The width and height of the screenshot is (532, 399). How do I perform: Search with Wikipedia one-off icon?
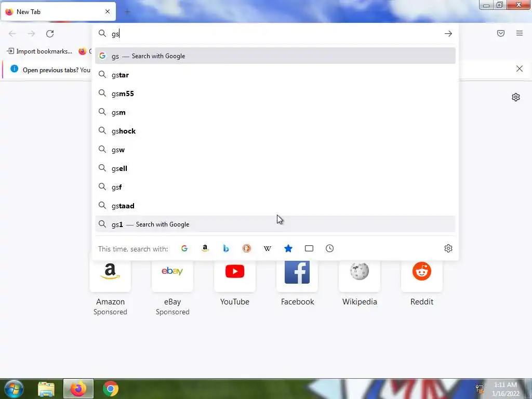268,248
